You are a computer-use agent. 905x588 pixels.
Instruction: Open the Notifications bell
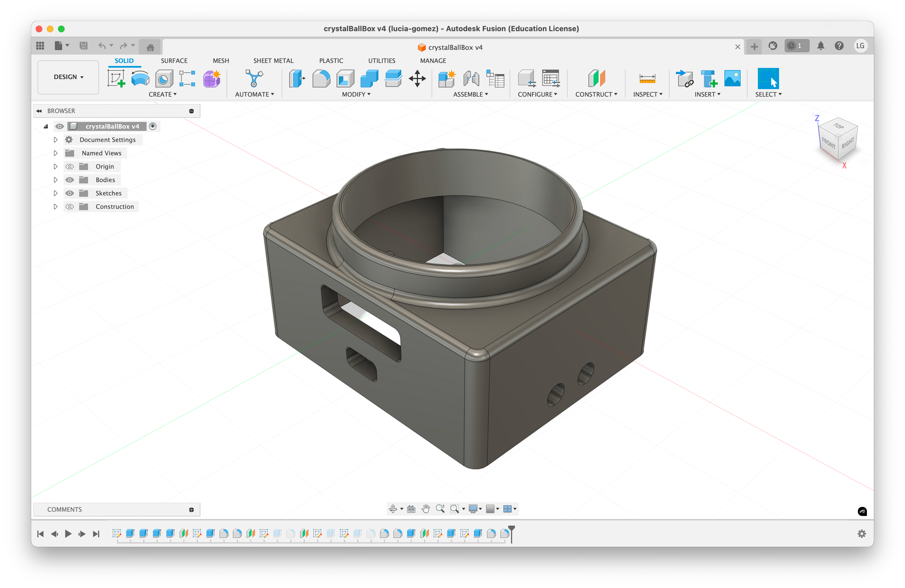[821, 46]
